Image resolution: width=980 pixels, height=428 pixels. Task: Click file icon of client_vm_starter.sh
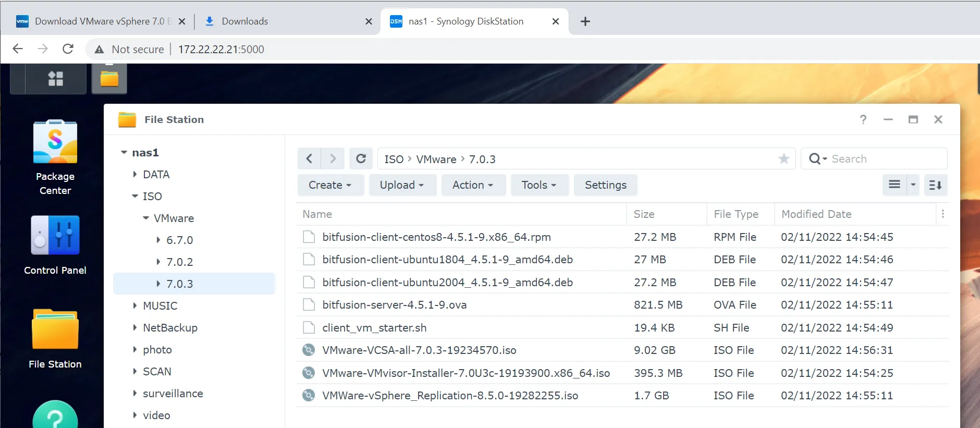point(309,327)
